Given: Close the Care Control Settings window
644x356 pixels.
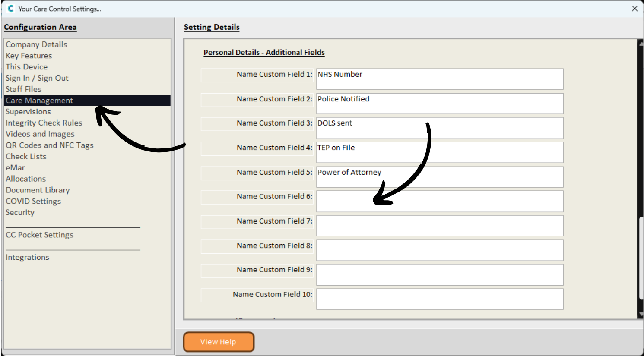Looking at the screenshot, I should (x=634, y=9).
